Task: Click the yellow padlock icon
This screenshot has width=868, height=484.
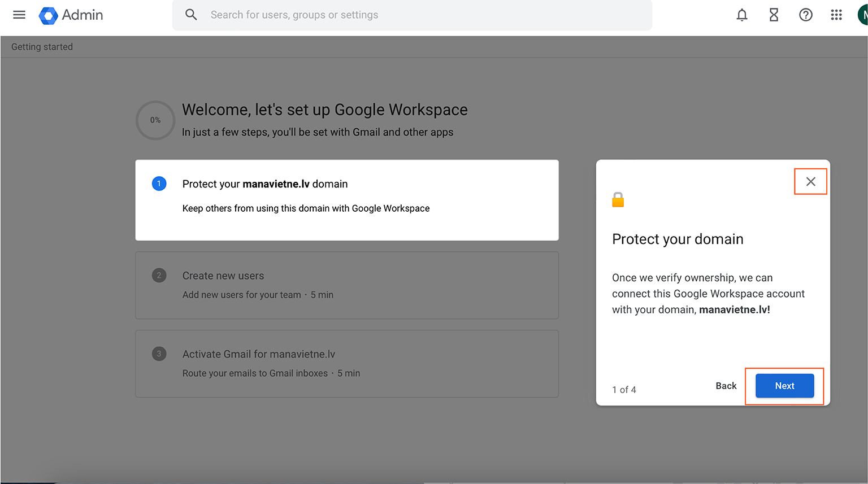Action: [618, 200]
